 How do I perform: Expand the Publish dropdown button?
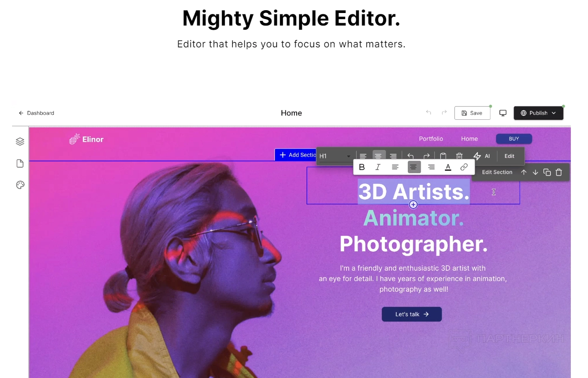tap(538, 113)
